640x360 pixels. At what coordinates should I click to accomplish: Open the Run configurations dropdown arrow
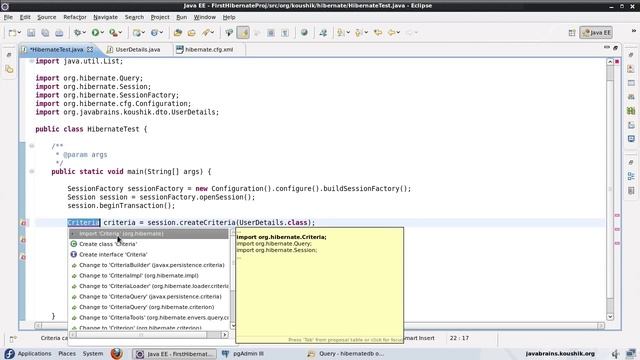(x=102, y=33)
